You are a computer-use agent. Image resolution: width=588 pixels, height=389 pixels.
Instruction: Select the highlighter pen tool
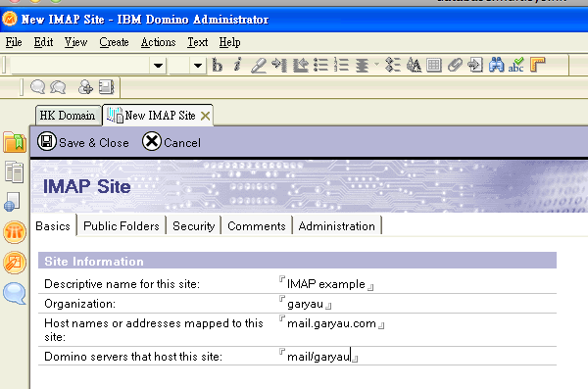pyautogui.click(x=259, y=66)
